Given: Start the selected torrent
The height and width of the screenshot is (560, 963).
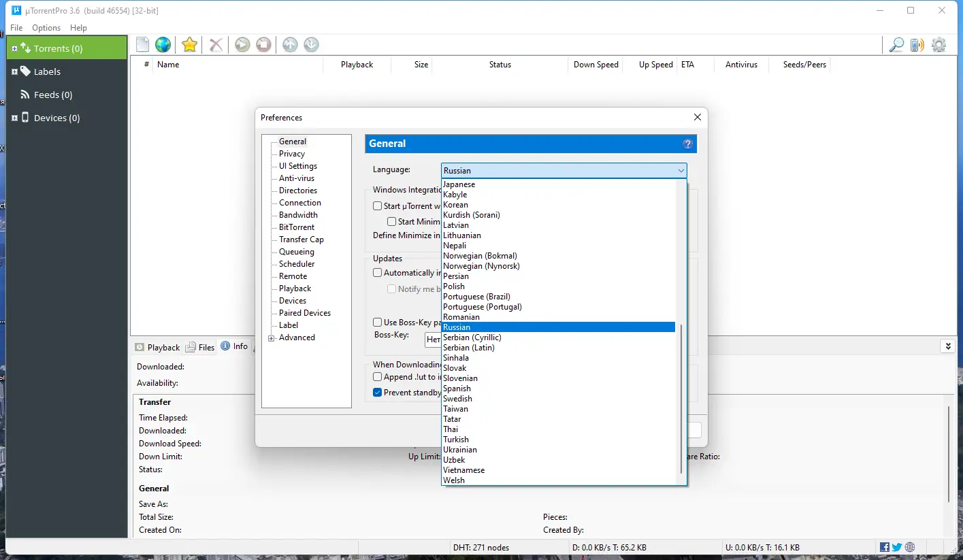Looking at the screenshot, I should click(x=242, y=44).
